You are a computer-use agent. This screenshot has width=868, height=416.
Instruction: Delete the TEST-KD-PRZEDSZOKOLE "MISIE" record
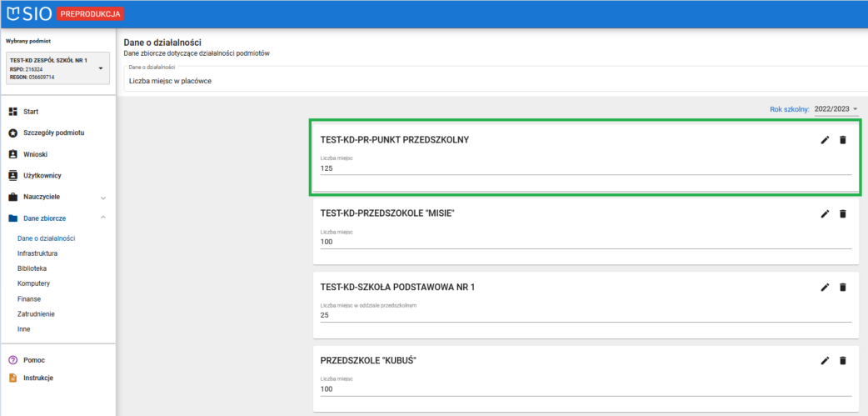pyautogui.click(x=842, y=213)
